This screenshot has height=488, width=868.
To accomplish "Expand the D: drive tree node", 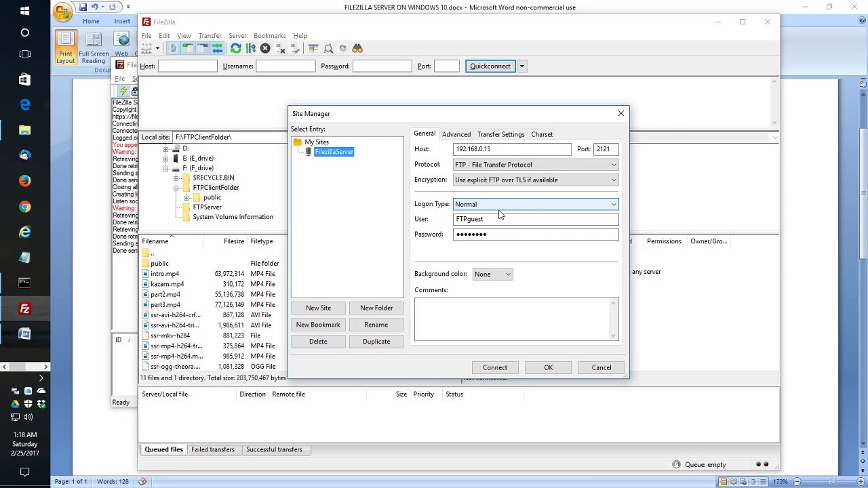I will coord(166,148).
